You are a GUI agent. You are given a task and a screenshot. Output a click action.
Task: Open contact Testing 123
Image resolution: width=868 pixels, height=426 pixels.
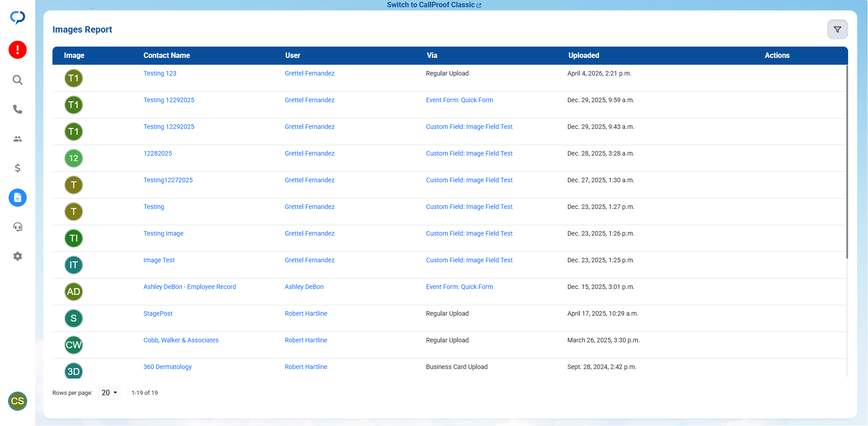(x=160, y=73)
